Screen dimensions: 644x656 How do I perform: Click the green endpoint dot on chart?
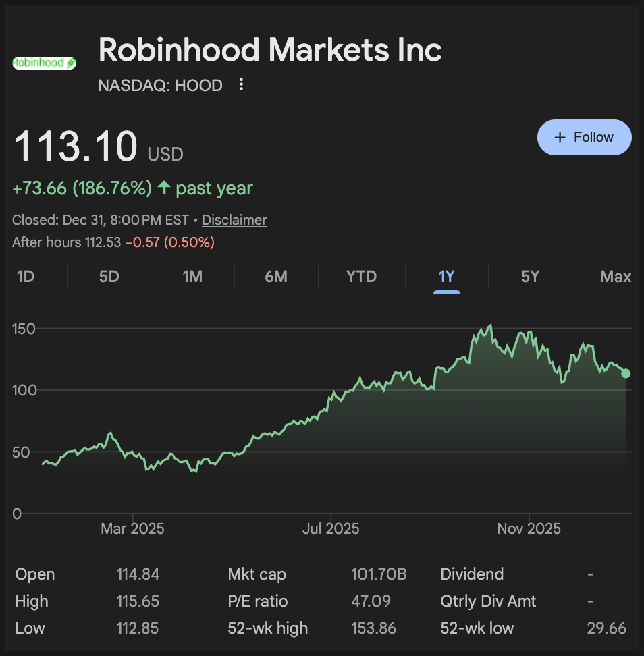(x=626, y=373)
